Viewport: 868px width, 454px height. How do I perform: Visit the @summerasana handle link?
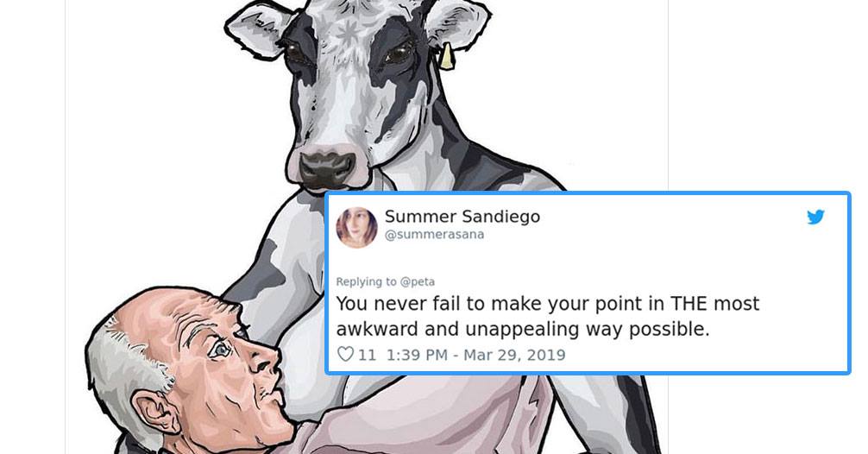pos(435,234)
